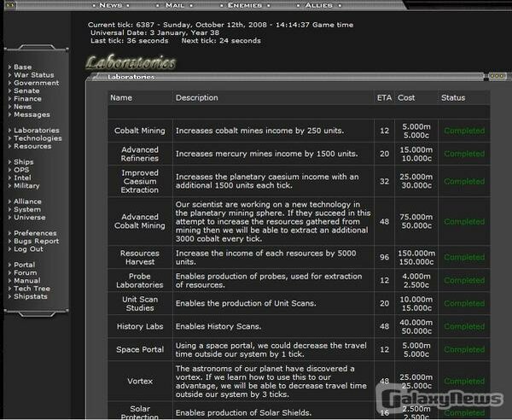Open War Status page

point(33,75)
